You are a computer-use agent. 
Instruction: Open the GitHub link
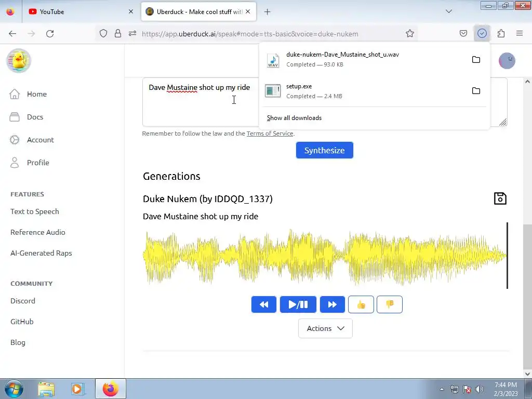tap(22, 321)
